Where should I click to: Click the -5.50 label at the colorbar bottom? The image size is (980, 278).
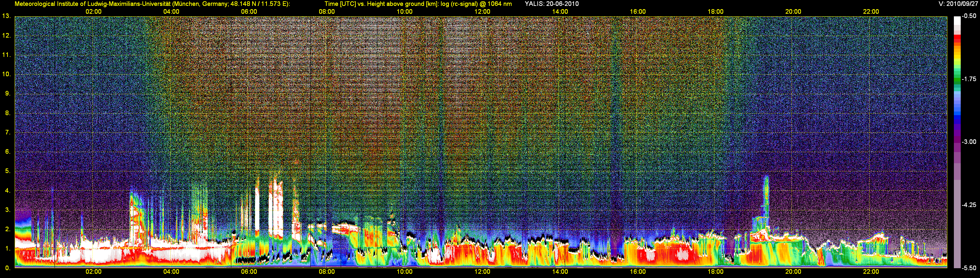[x=969, y=268]
